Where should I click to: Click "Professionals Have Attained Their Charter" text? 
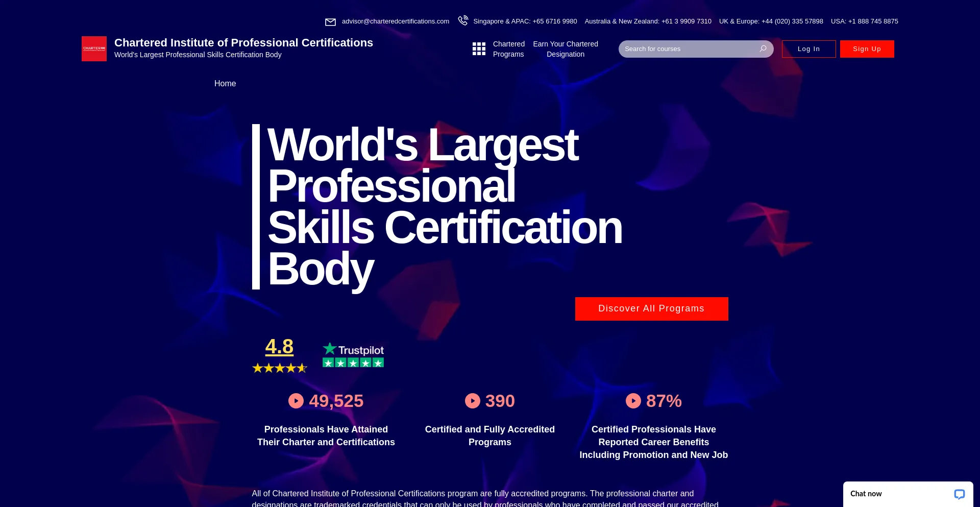326,436
